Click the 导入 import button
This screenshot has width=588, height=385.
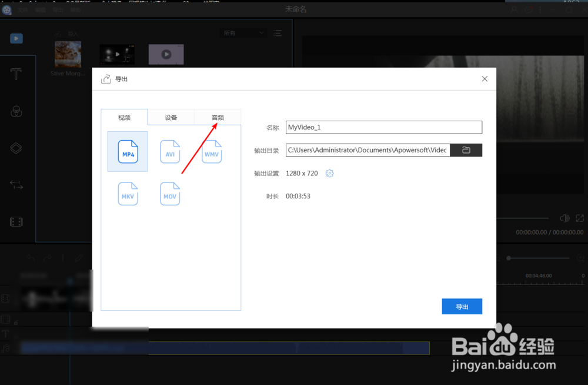66,34
